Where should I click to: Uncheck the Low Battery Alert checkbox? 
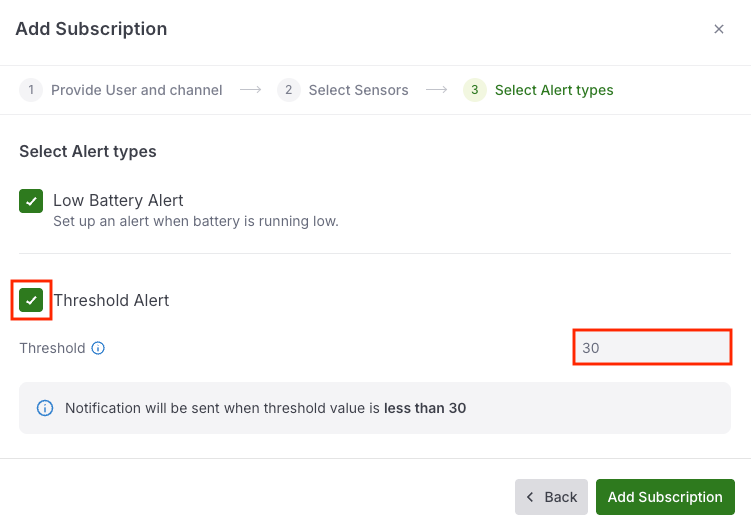(31, 201)
